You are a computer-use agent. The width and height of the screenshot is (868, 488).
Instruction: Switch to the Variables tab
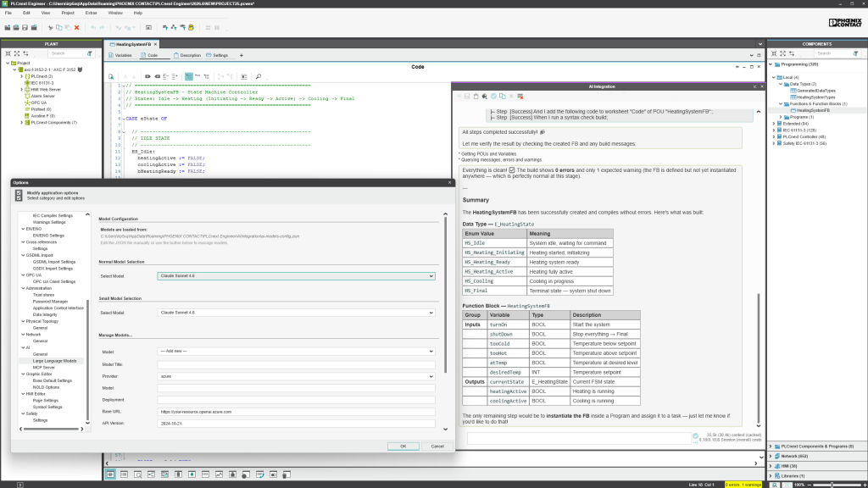pyautogui.click(x=120, y=55)
